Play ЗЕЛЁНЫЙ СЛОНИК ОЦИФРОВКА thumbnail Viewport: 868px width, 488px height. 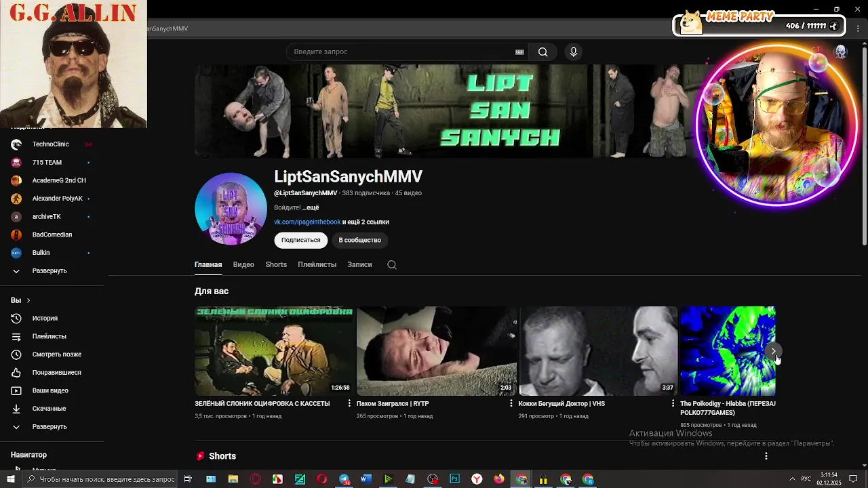point(274,351)
